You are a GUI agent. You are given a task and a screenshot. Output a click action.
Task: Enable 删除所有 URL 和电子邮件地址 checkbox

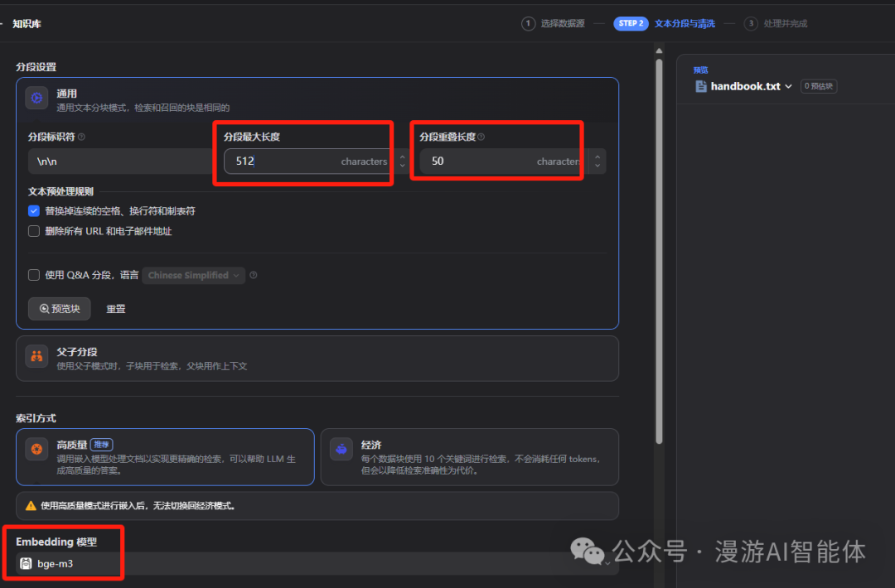pos(34,232)
